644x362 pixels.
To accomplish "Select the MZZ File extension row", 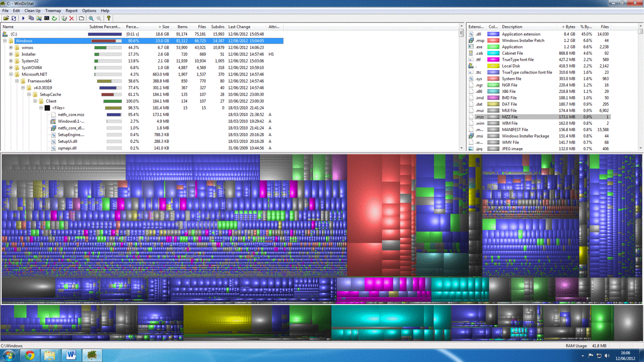I will pyautogui.click(x=539, y=117).
